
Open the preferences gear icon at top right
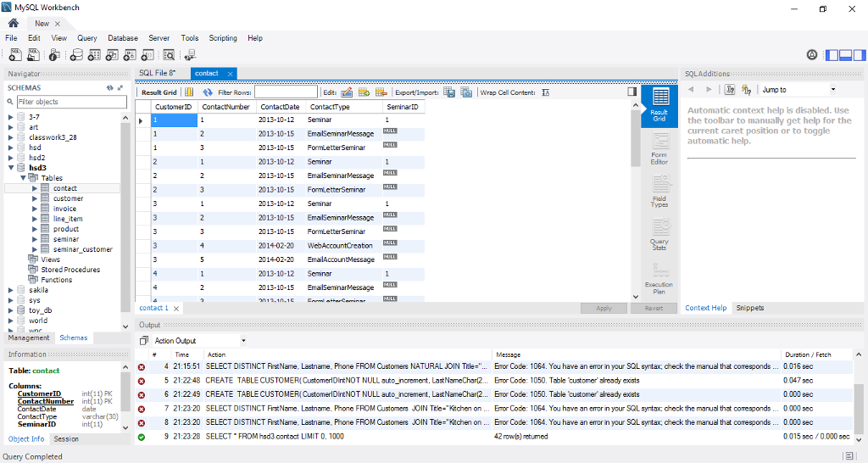[812, 55]
